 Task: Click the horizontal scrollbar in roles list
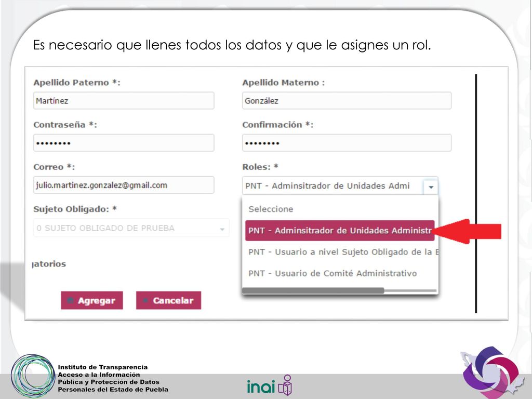(x=313, y=290)
